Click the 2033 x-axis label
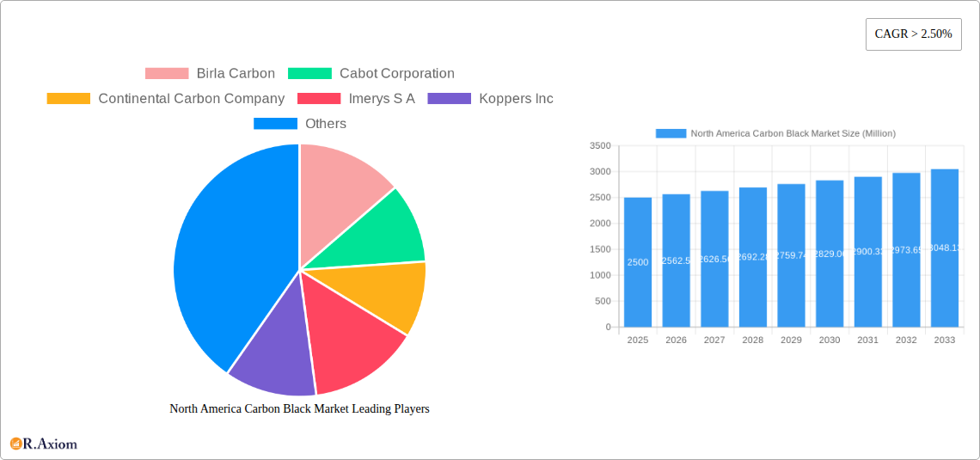This screenshot has width=980, height=460. (945, 340)
